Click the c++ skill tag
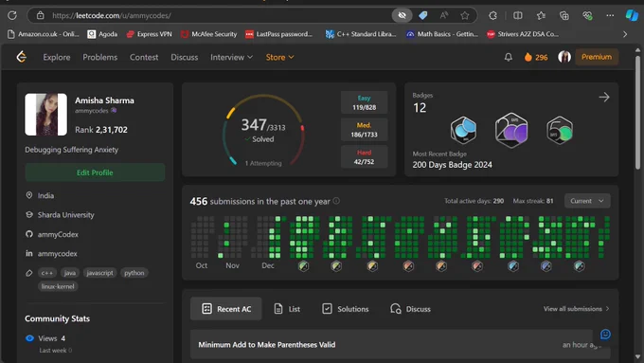 point(46,273)
